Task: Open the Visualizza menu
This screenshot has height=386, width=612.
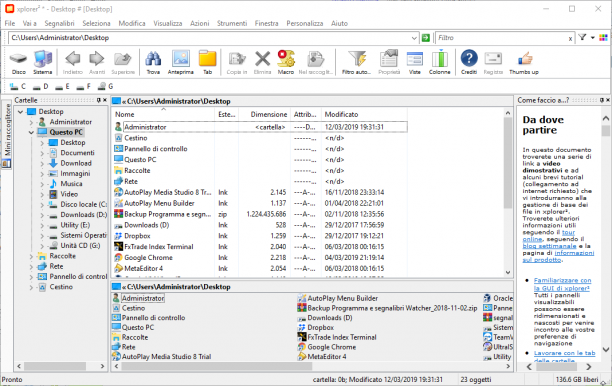Action: click(167, 23)
